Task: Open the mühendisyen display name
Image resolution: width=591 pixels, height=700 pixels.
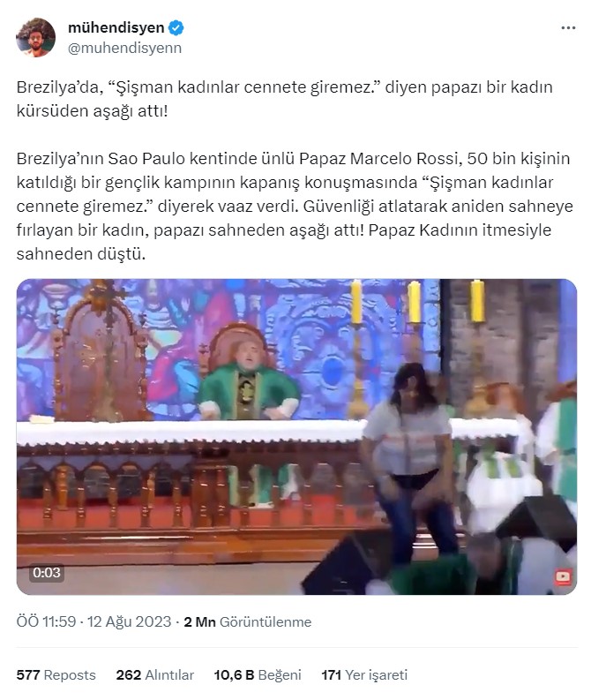Action: coord(116,27)
